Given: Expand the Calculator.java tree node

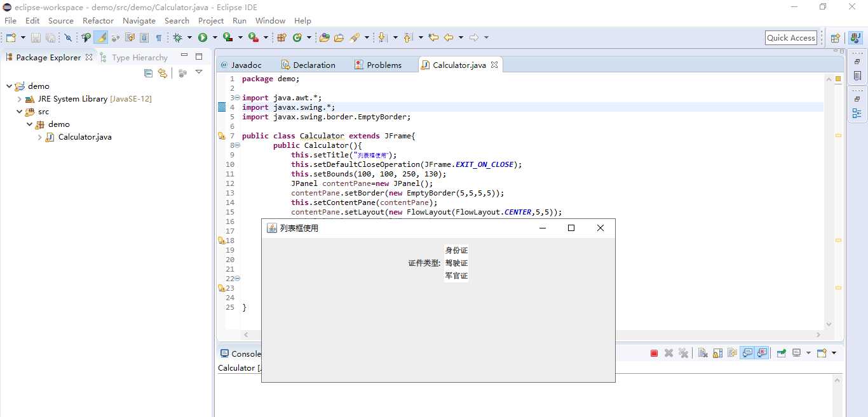Looking at the screenshot, I should click(40, 137).
